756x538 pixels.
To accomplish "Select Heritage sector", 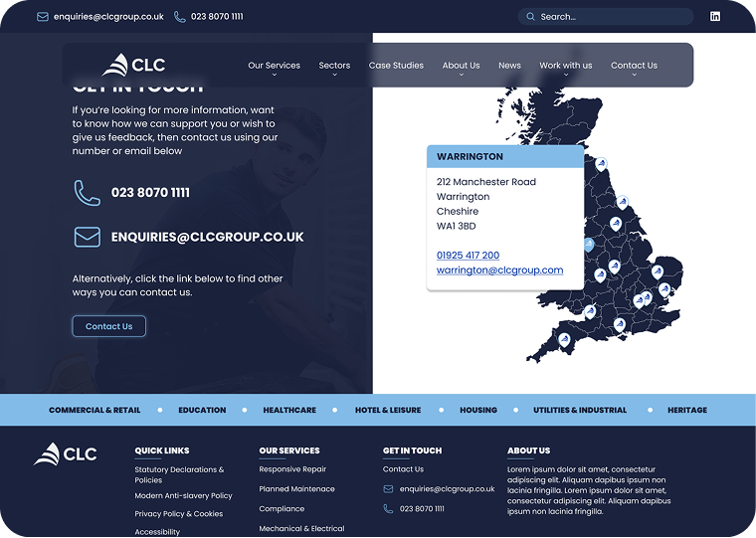I will (x=687, y=411).
